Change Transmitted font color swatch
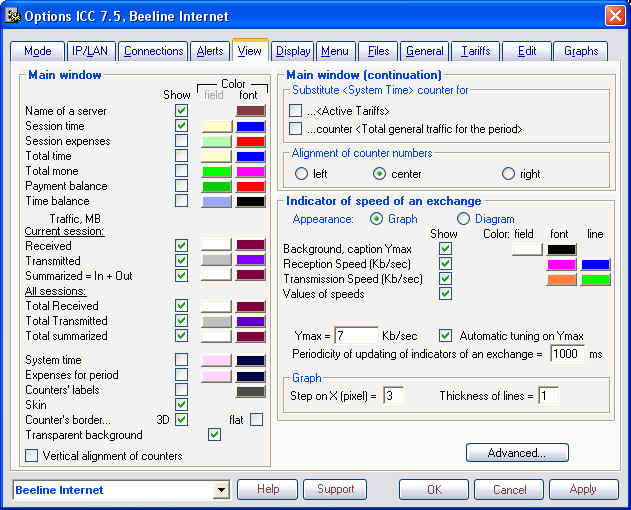 [250, 260]
